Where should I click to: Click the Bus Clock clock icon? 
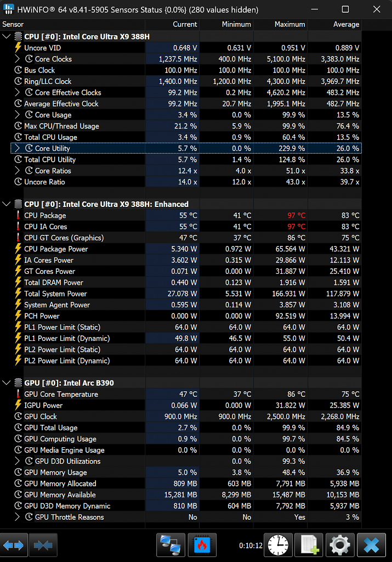coord(18,70)
